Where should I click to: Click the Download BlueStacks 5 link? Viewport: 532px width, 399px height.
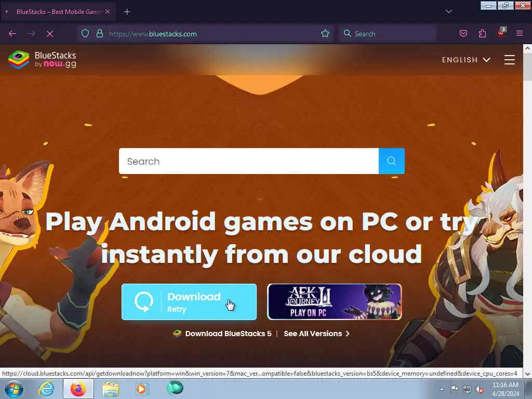coord(222,334)
